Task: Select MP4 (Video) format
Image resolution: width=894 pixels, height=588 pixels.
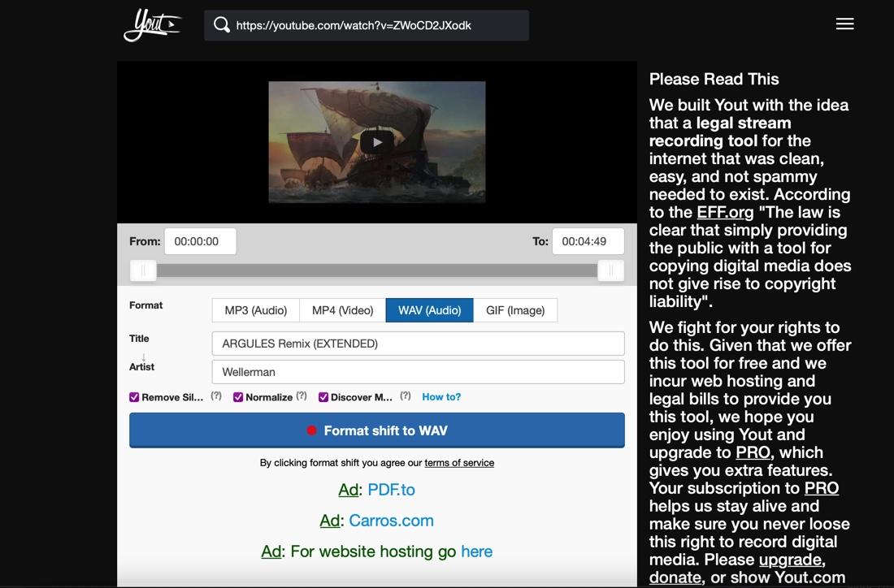Action: [343, 310]
